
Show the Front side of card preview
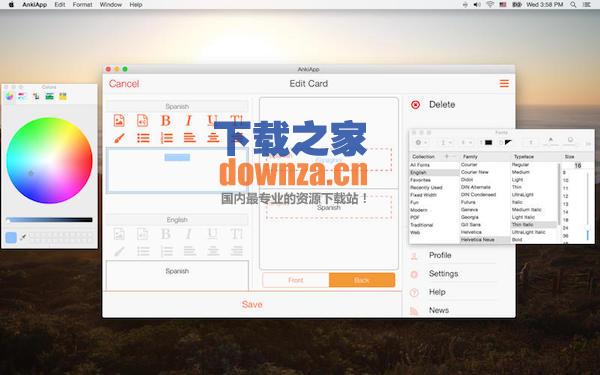[x=296, y=280]
